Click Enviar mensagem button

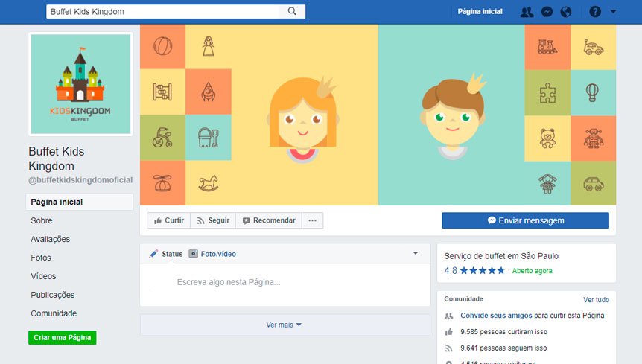click(525, 220)
